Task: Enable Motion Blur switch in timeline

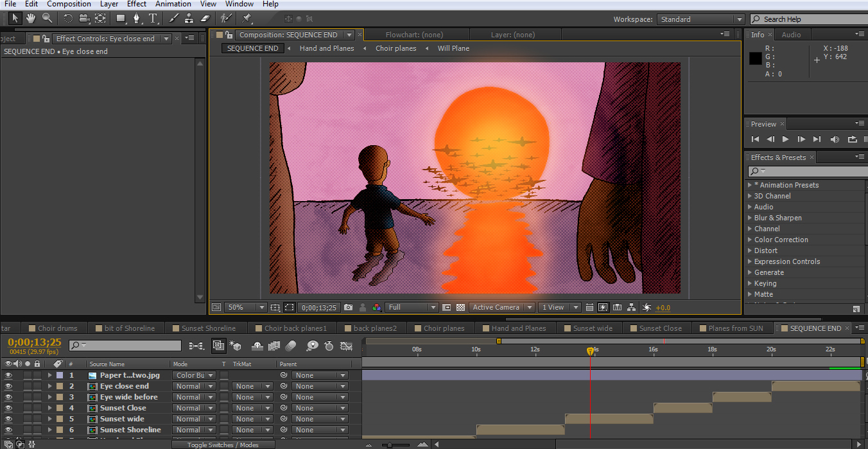Action: click(x=291, y=346)
